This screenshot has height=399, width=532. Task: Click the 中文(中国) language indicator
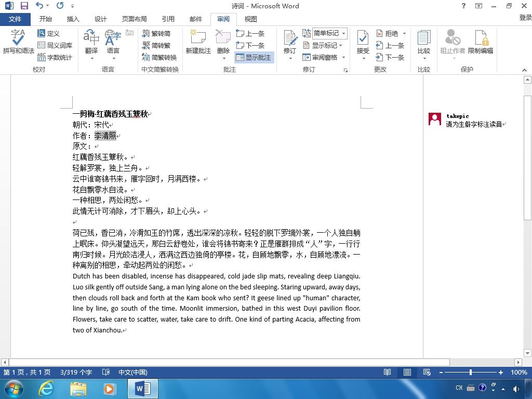coord(132,372)
